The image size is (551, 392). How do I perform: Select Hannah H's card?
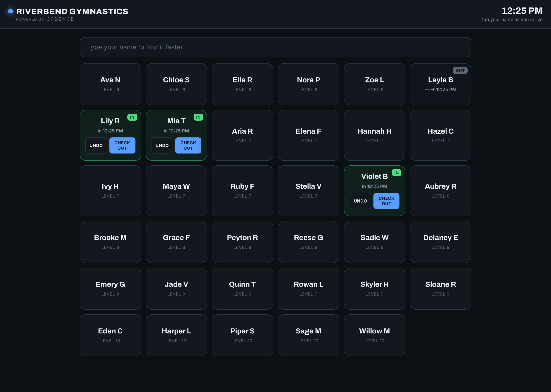click(374, 135)
